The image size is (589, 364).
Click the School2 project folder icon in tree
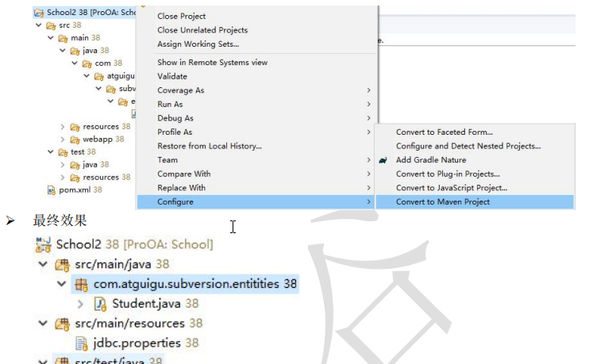click(x=39, y=13)
